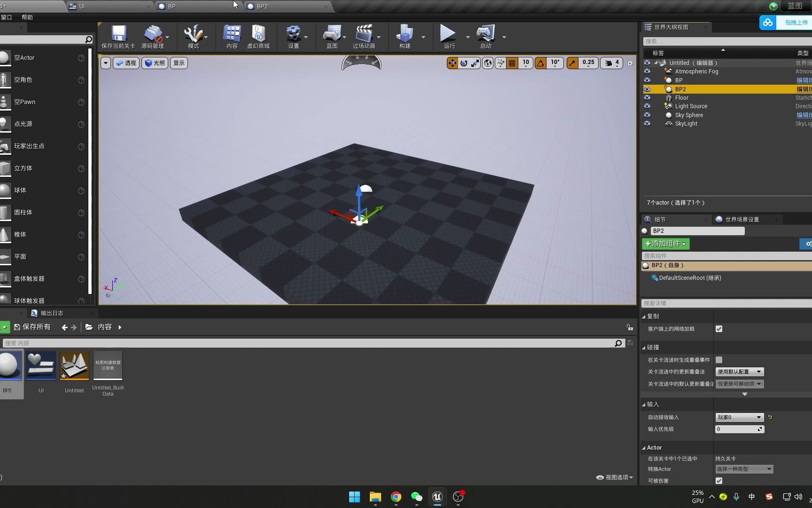The height and width of the screenshot is (508, 812).
Task: Click the Show viewport button
Action: coord(179,63)
